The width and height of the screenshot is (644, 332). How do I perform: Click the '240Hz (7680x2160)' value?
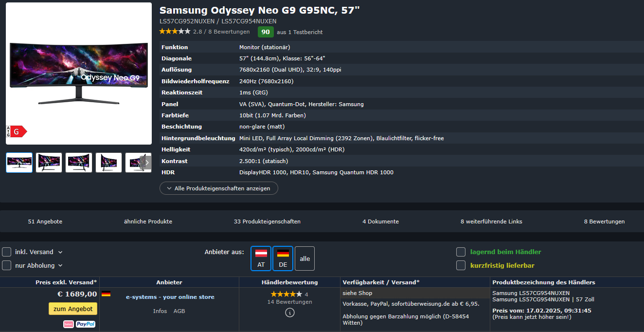(x=267, y=81)
